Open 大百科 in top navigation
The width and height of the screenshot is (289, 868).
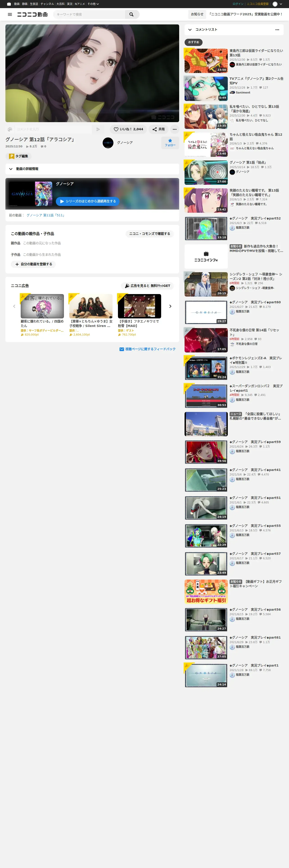click(x=61, y=4)
